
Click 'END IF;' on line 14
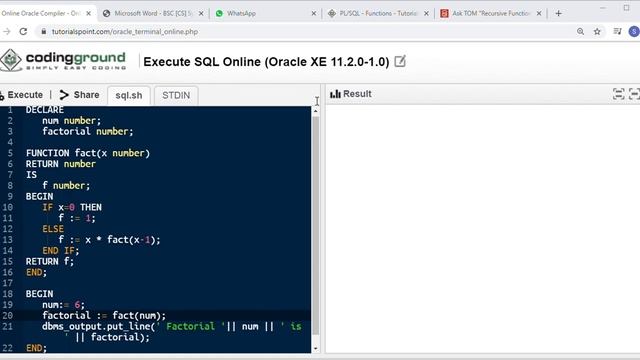point(61,251)
